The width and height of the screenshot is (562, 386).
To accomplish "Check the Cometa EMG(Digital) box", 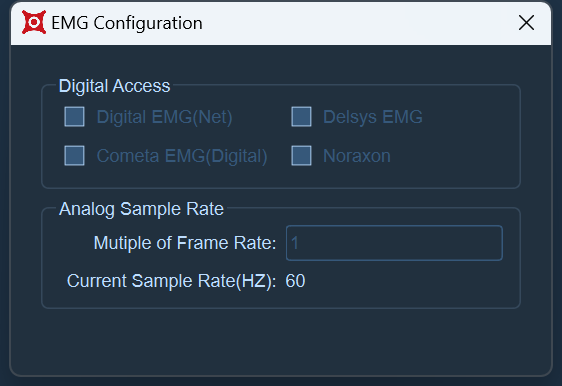I will [x=75, y=156].
